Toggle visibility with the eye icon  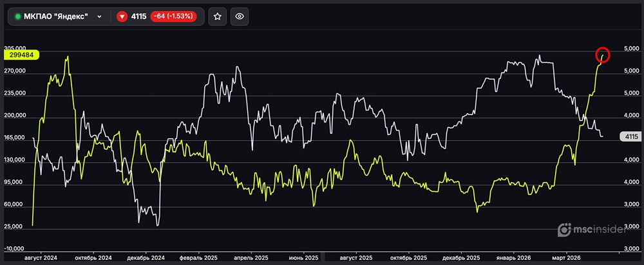(x=239, y=17)
